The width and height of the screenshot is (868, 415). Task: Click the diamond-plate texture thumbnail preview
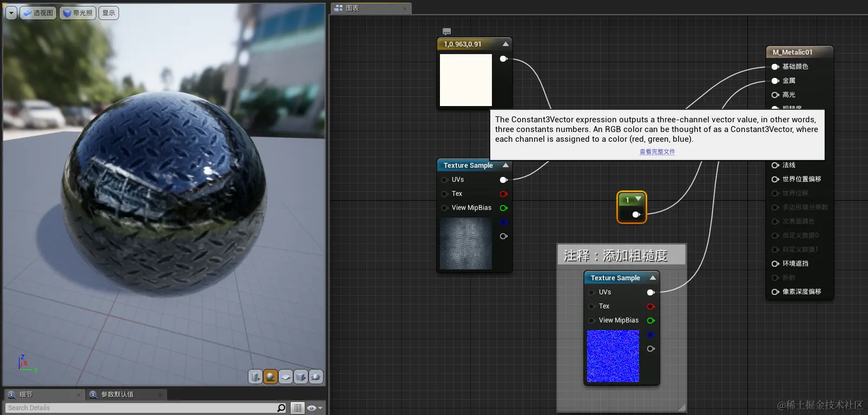(466, 243)
